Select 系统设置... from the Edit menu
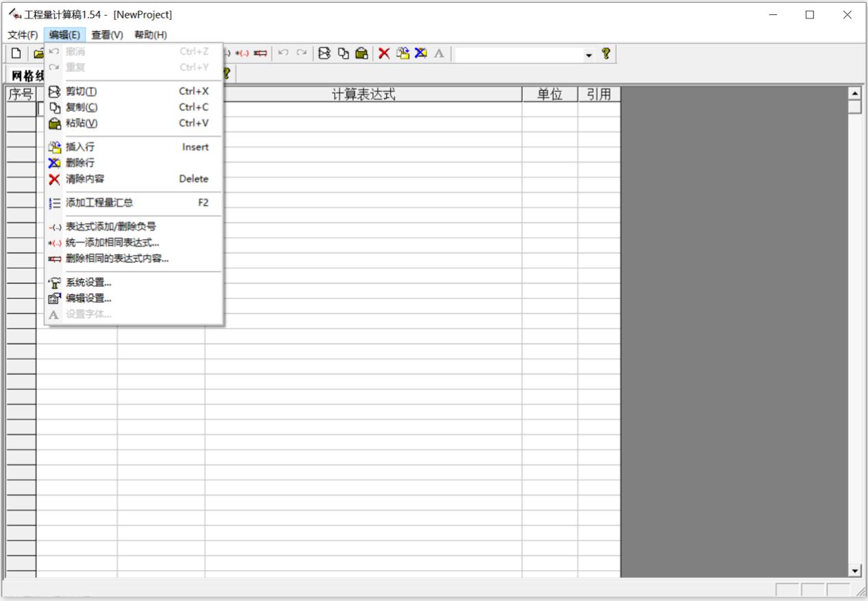 (x=88, y=282)
